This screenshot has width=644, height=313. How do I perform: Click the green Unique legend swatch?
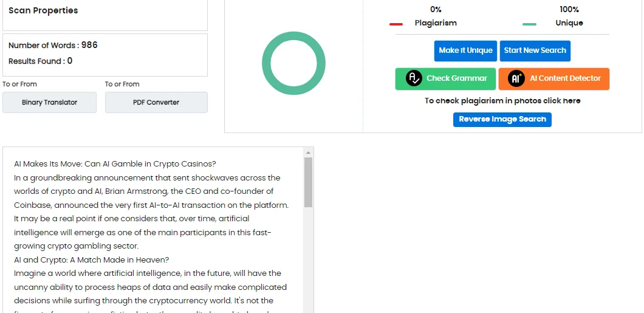point(529,24)
